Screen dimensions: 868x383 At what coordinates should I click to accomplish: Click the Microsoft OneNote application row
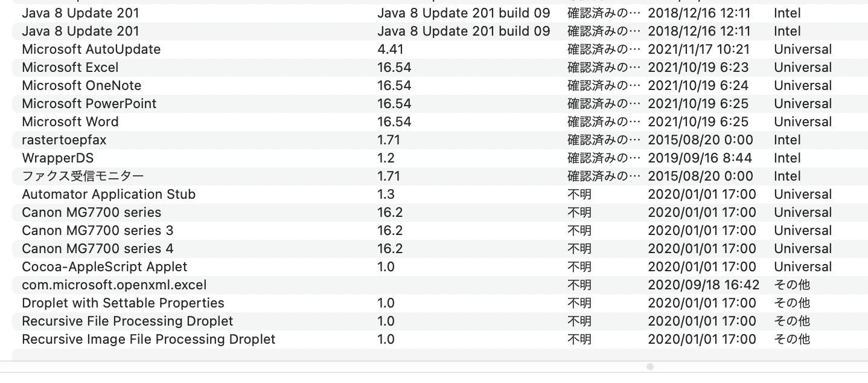[x=81, y=86]
